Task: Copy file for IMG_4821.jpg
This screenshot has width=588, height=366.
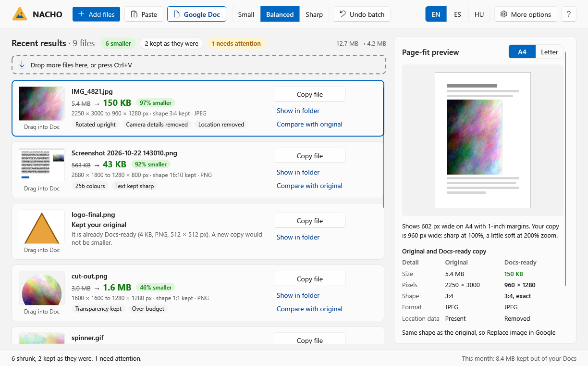Action: coord(310,94)
